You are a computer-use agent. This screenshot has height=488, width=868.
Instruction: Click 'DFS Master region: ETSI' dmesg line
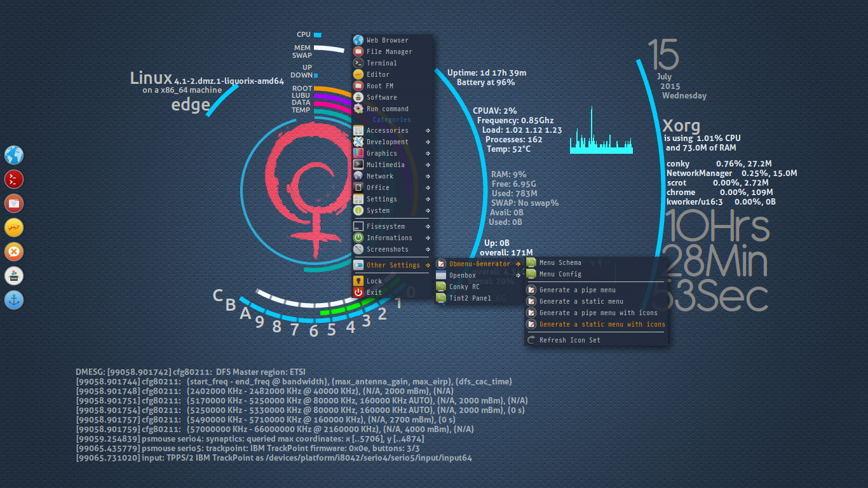coord(191,372)
